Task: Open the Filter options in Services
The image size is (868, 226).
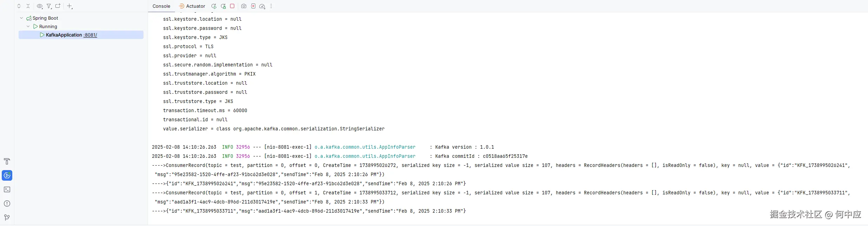Action: (49, 6)
